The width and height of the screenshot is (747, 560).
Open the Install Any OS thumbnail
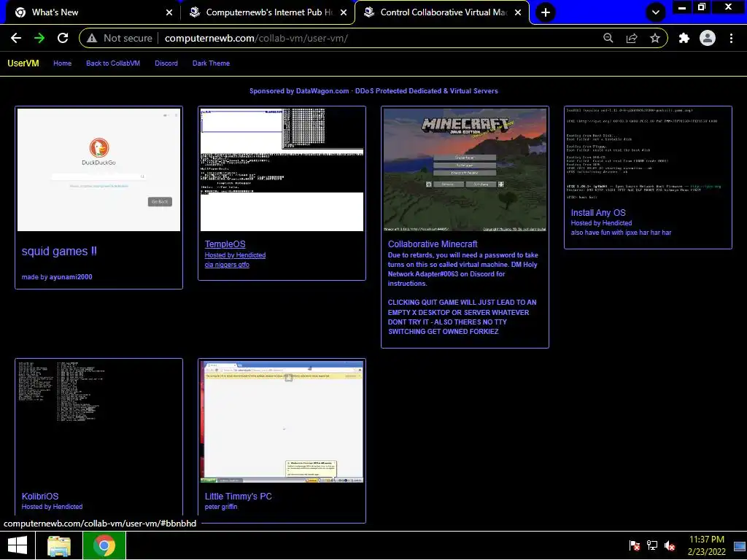[648, 155]
